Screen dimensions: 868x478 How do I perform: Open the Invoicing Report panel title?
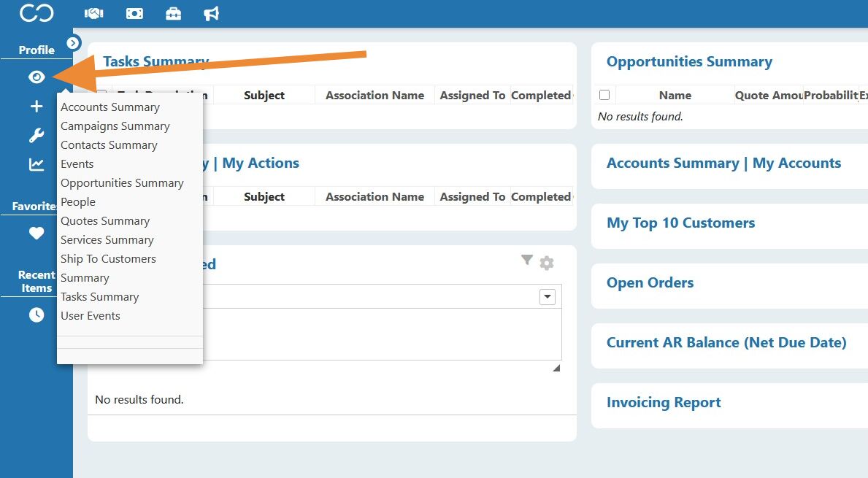(664, 402)
